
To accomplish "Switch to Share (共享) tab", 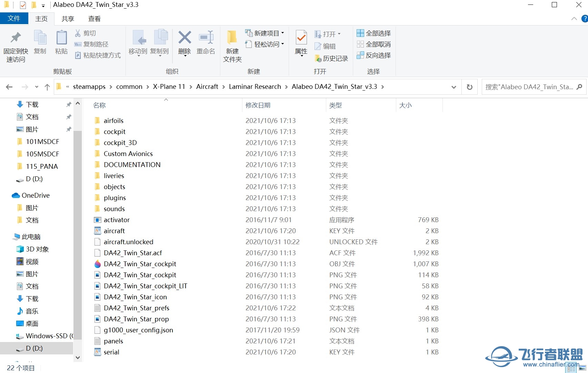I will [x=68, y=19].
